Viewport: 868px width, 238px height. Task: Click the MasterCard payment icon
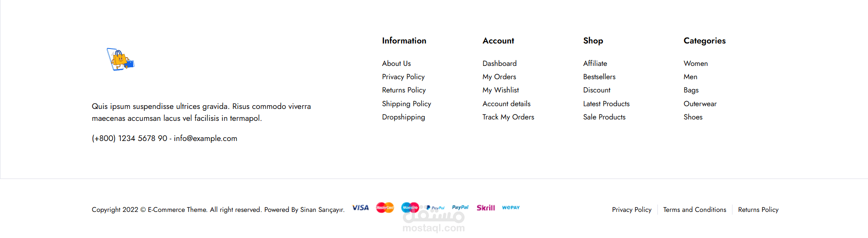385,208
